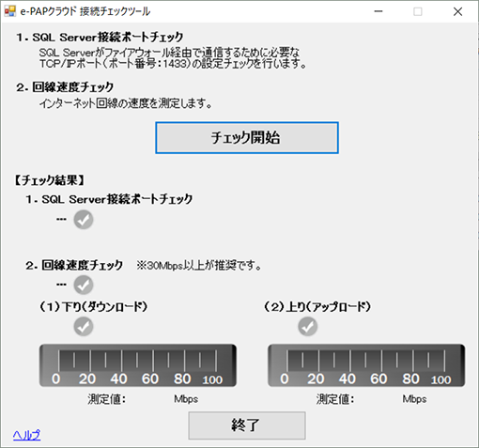Click the download speed gauge meter

click(138, 365)
